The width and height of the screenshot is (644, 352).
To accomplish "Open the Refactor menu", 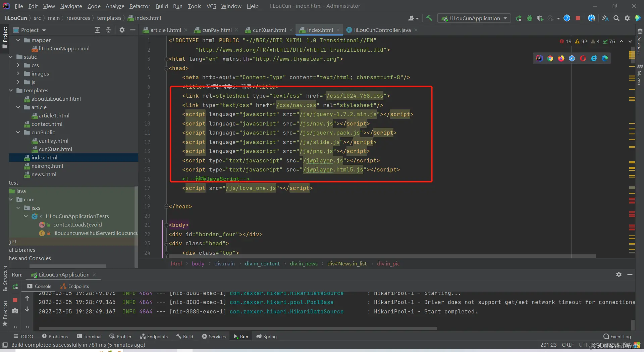I will click(x=140, y=6).
